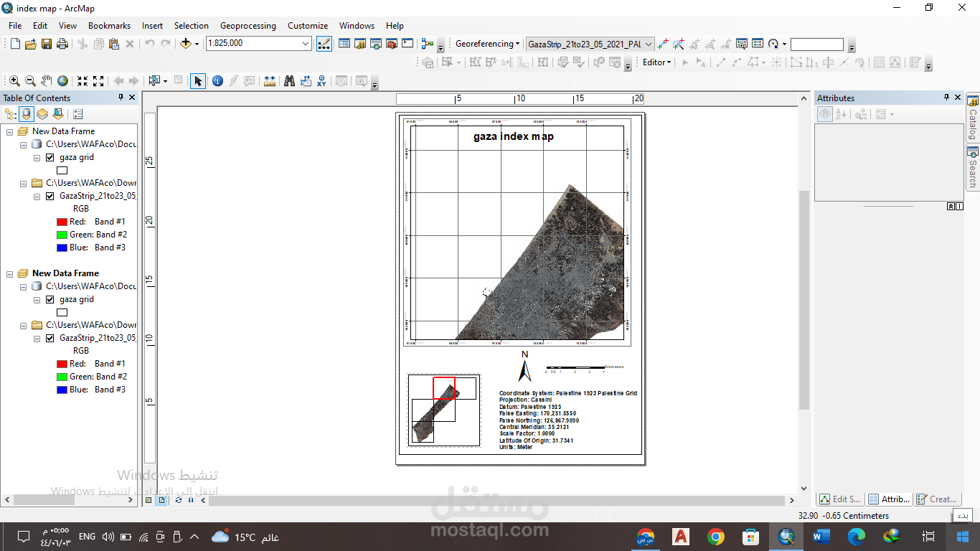Open the Search window from the Standard toolbar
The image size is (980, 551).
tap(376, 44)
